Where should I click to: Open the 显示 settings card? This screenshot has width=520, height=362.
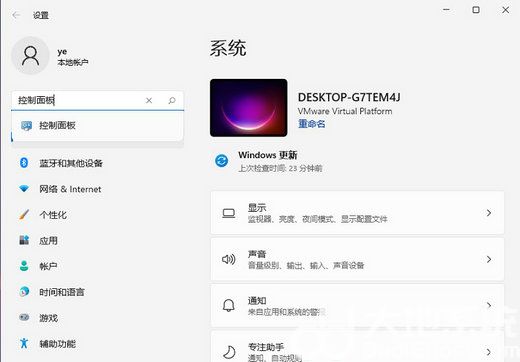tap(357, 213)
